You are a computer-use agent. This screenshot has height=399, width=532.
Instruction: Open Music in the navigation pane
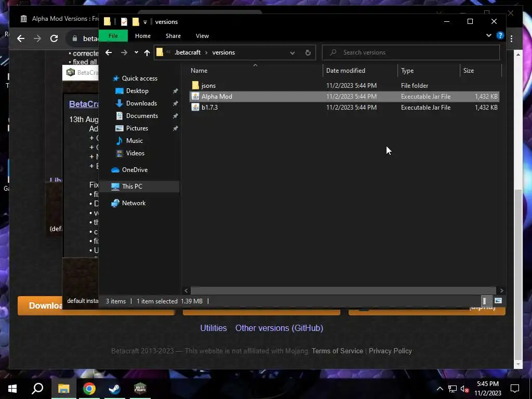click(x=135, y=141)
